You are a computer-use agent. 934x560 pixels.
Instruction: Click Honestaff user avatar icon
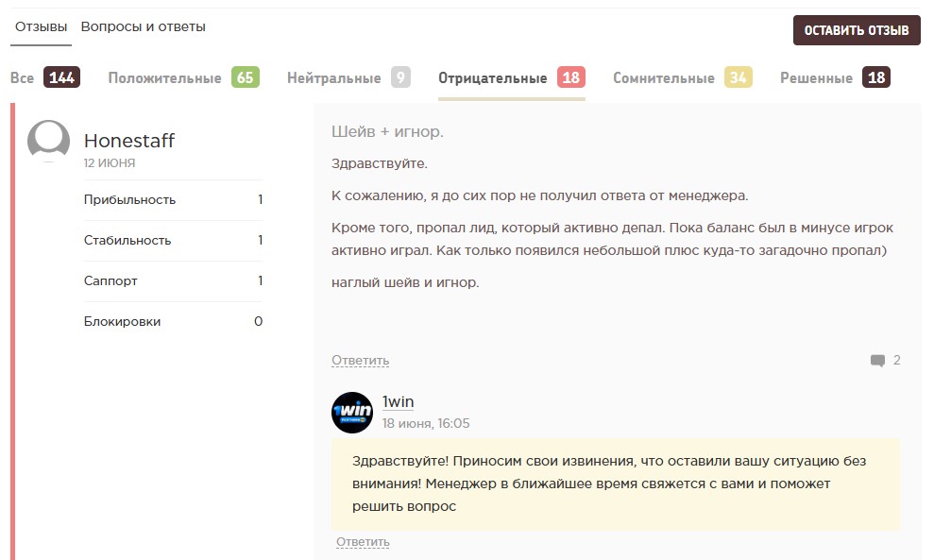point(49,142)
